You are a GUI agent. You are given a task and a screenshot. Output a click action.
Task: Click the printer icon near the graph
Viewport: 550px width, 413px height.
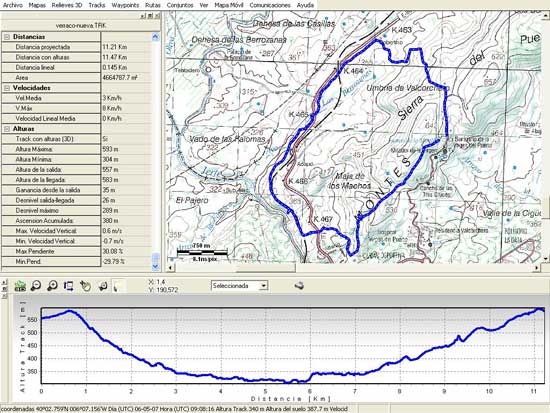tap(299, 286)
